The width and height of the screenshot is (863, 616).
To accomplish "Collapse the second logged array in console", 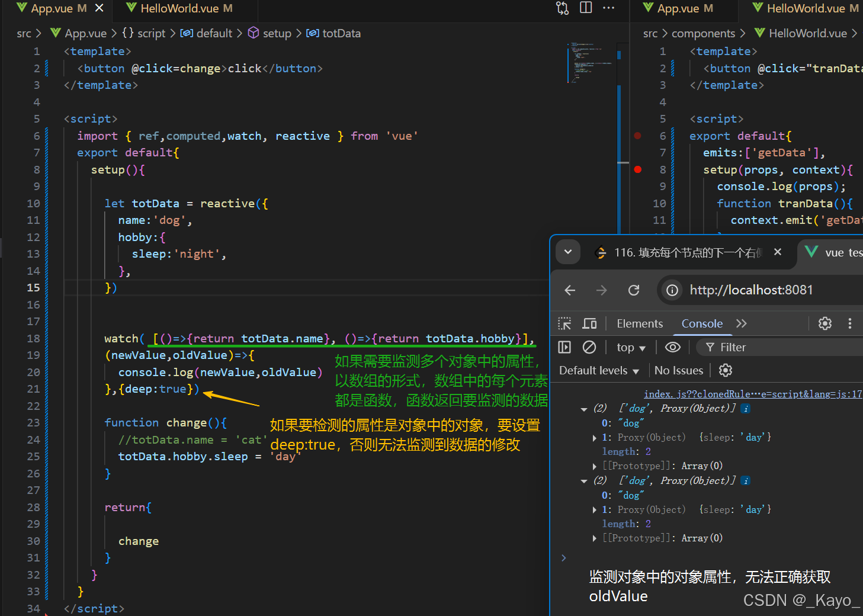I will tap(584, 481).
